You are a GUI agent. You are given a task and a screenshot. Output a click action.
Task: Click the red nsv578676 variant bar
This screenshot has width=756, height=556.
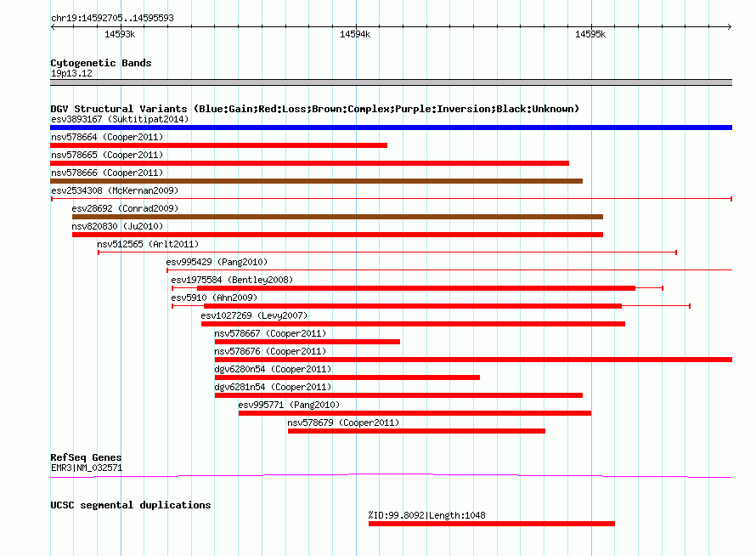pos(473,360)
